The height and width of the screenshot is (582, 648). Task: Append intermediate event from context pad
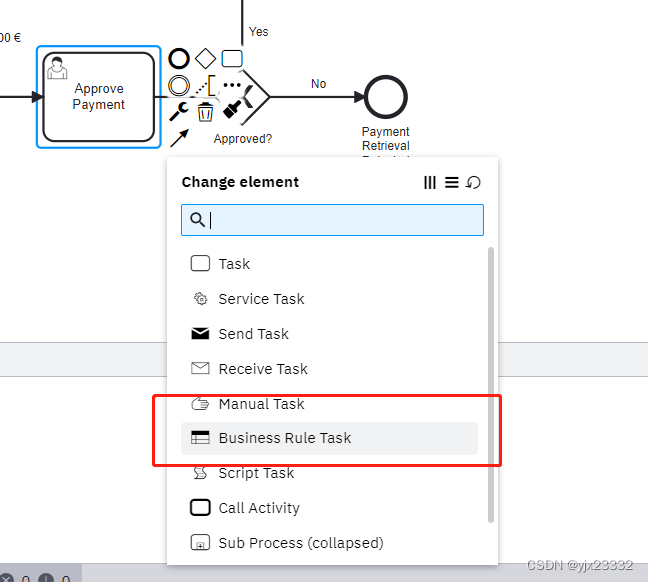click(x=180, y=86)
